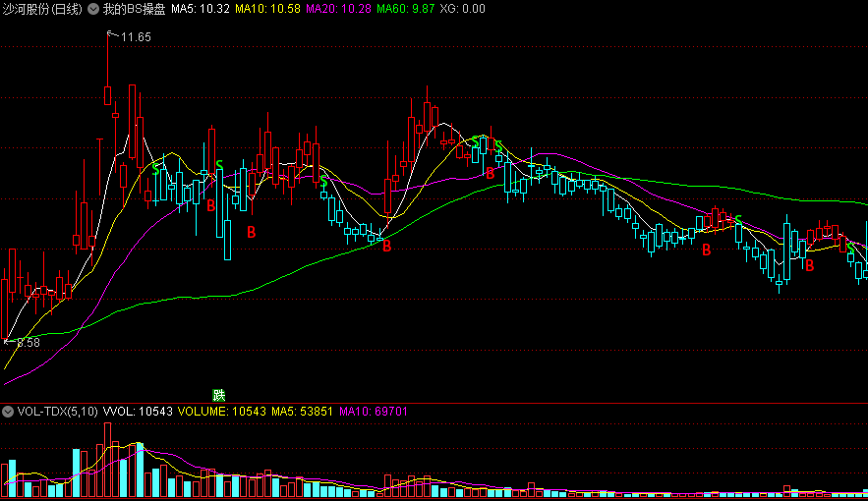The height and width of the screenshot is (501, 868).
Task: Open the VOL-TDX indicator dropdown circle
Action: click(x=8, y=412)
